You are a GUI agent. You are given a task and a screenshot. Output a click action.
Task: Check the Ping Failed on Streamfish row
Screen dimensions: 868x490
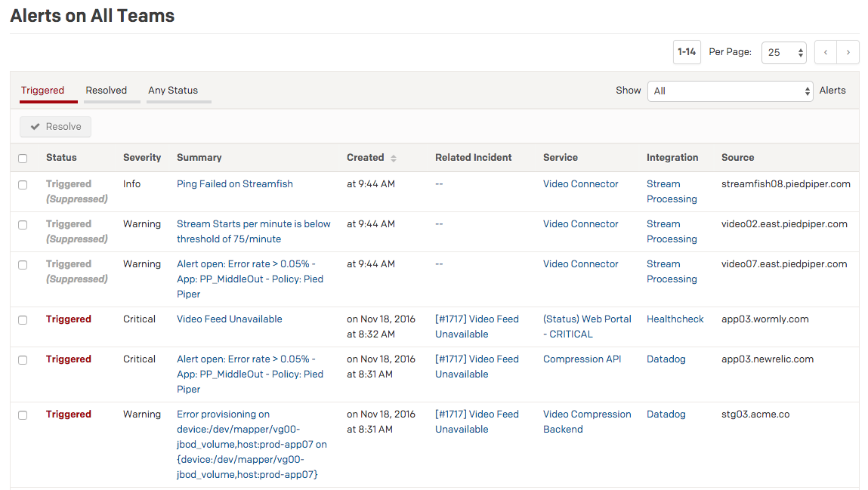coord(23,185)
